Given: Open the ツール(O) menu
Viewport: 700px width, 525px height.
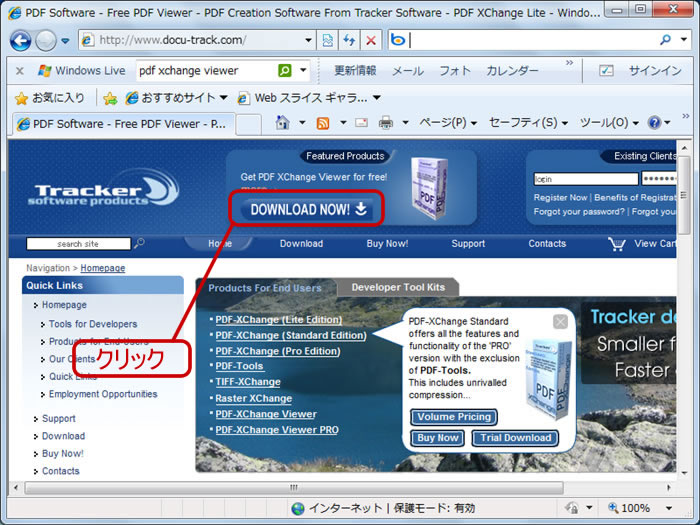Looking at the screenshot, I should (x=609, y=122).
